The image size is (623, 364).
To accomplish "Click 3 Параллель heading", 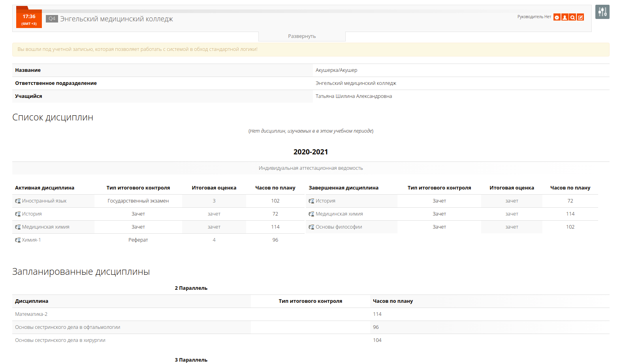I will point(191,360).
